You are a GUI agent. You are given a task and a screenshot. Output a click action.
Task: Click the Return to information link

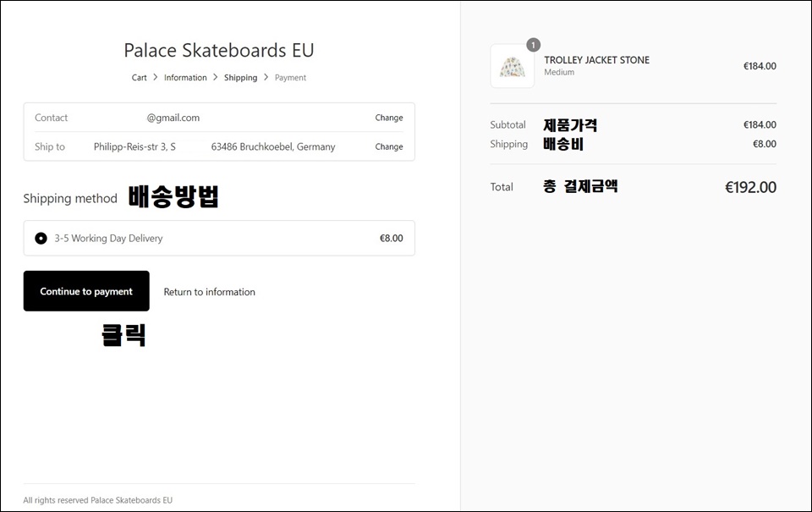click(209, 292)
